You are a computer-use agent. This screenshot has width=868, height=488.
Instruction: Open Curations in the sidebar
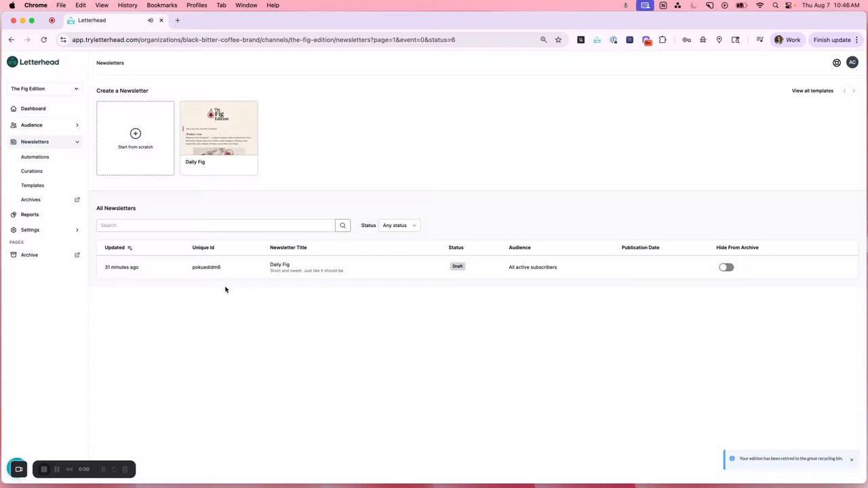[31, 171]
